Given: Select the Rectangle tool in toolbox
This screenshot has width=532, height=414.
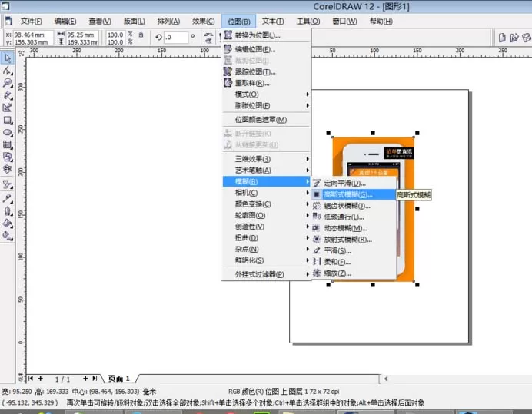Looking at the screenshot, I should (8, 120).
